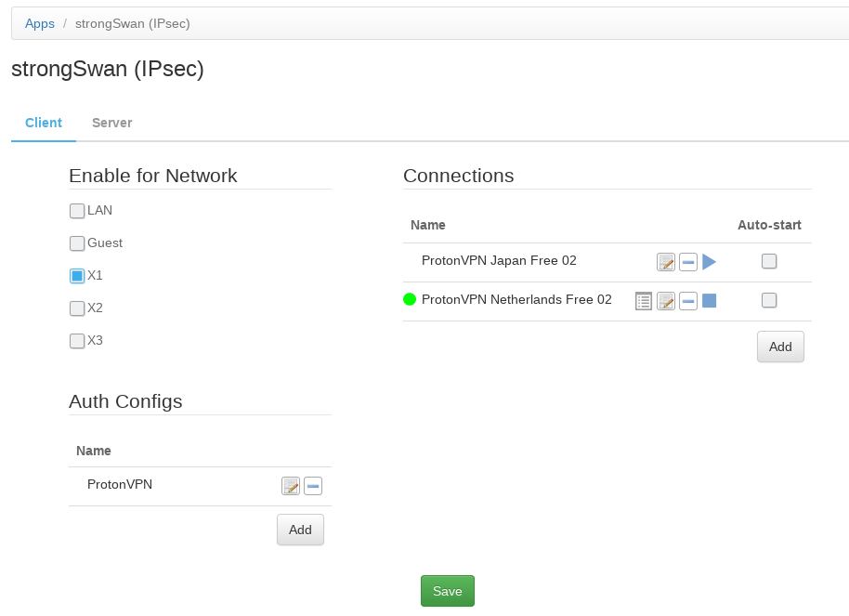Switch to the Server tab
Screen dimensions: 849x616
111,123
